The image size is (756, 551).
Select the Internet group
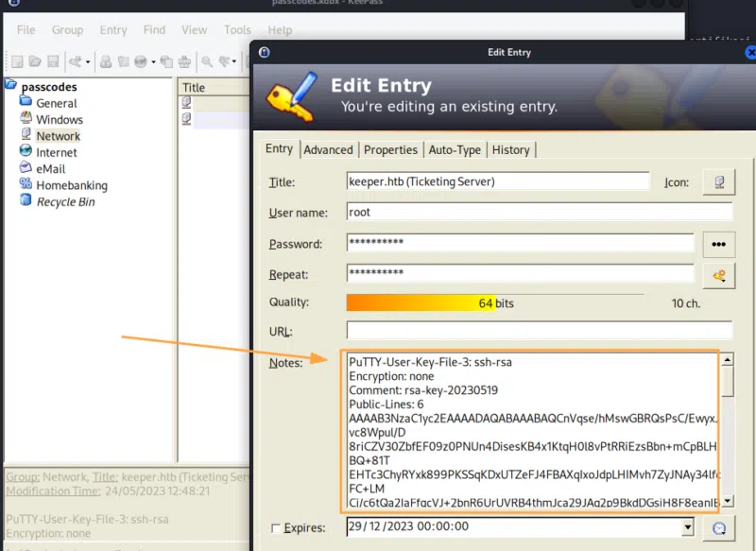point(57,152)
